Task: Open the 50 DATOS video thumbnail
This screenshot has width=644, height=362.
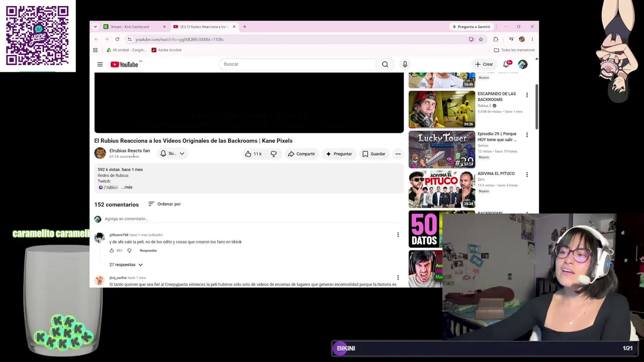Action: pyautogui.click(x=426, y=229)
